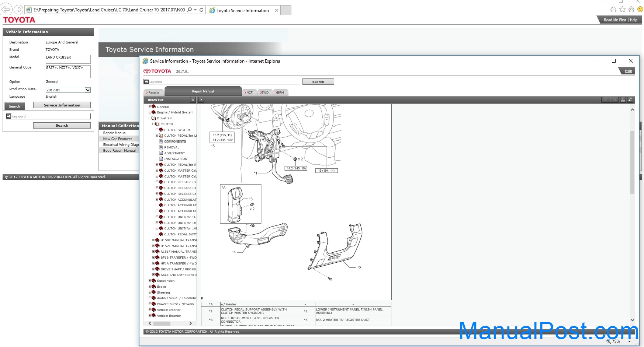Click the search magnifier in the address bar
This screenshot has height=347, width=644.
click(190, 10)
